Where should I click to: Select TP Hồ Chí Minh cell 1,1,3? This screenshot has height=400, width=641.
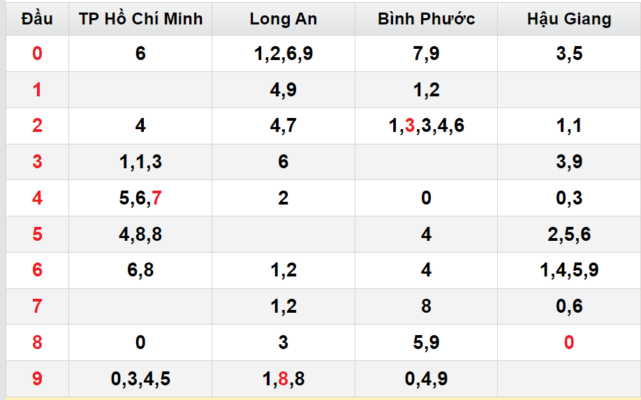[140, 162]
